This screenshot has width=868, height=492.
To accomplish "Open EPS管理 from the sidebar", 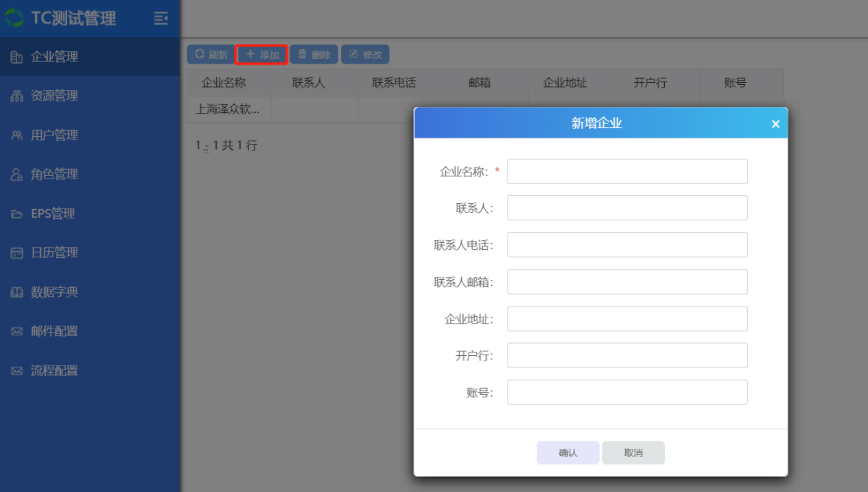I will 53,213.
